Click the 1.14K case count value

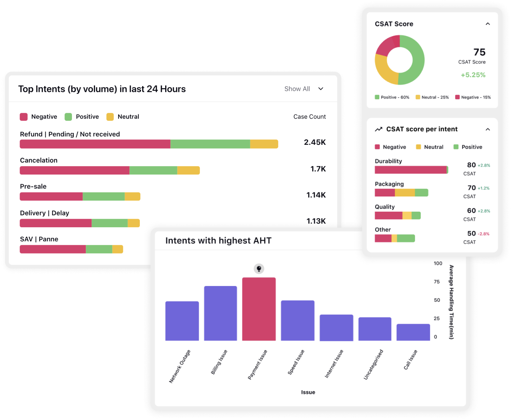point(316,195)
